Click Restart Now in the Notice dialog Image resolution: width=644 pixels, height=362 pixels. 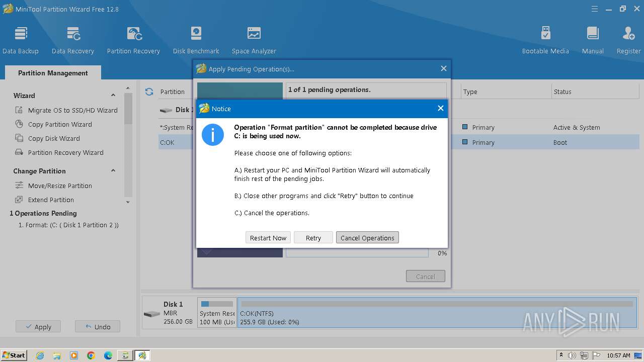point(268,238)
